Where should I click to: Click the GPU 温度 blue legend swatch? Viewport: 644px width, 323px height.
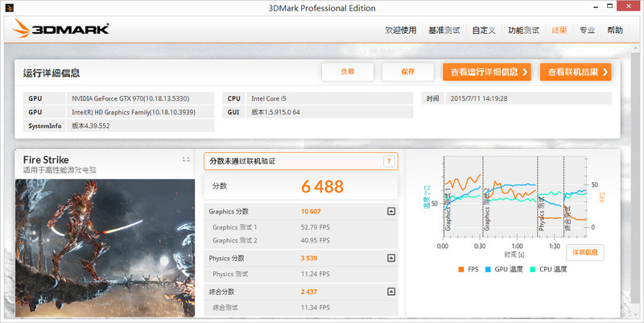[488, 270]
